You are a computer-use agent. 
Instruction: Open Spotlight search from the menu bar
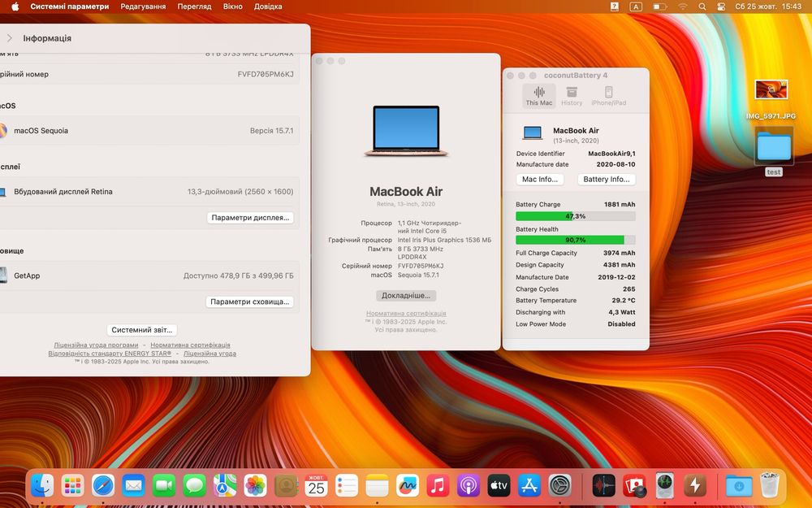702,7
